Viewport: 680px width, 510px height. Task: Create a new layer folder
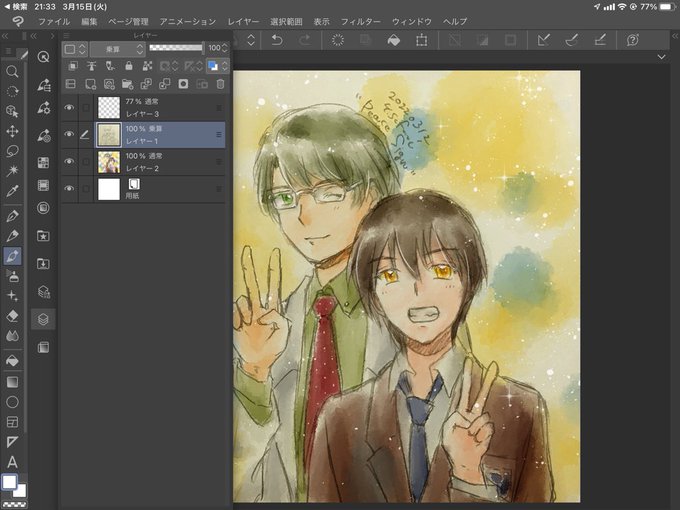[128, 84]
